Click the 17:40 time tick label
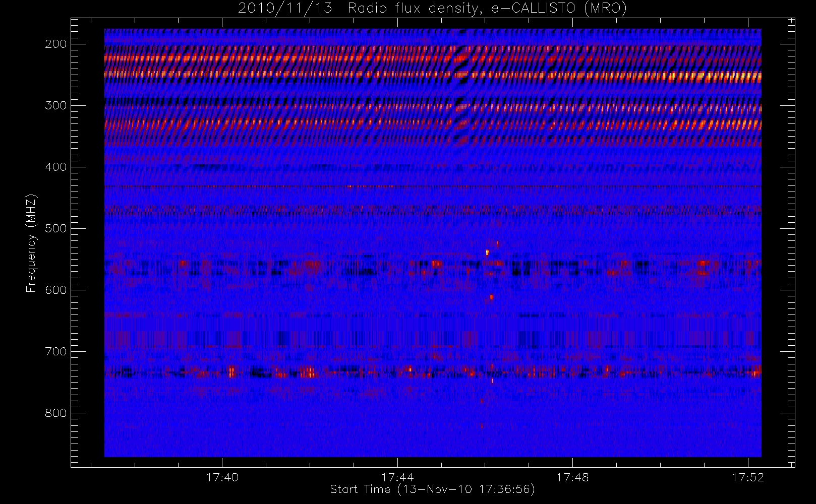This screenshot has height=504, width=816. click(x=222, y=477)
